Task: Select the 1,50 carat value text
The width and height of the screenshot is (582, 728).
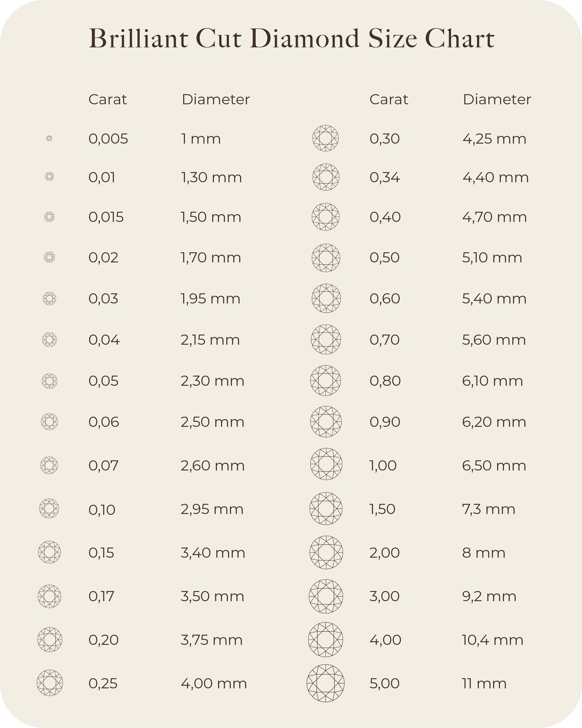Action: (x=382, y=509)
